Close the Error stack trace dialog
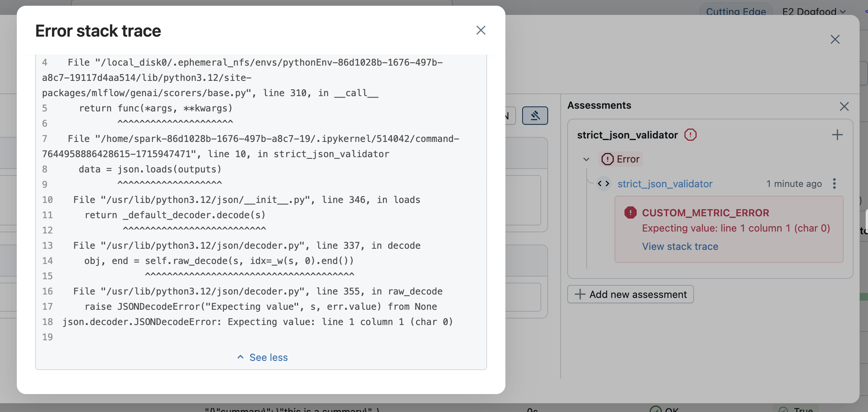 481,30
